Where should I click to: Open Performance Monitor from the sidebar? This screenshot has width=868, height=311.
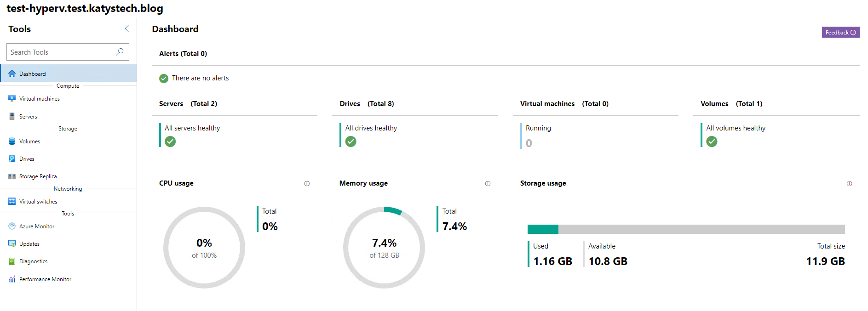[x=45, y=279]
